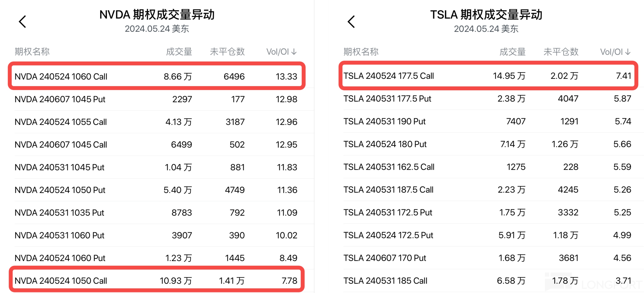This screenshot has width=644, height=293.
Task: Sort NVDA list by 未平仓数 column
Action: coord(227,52)
